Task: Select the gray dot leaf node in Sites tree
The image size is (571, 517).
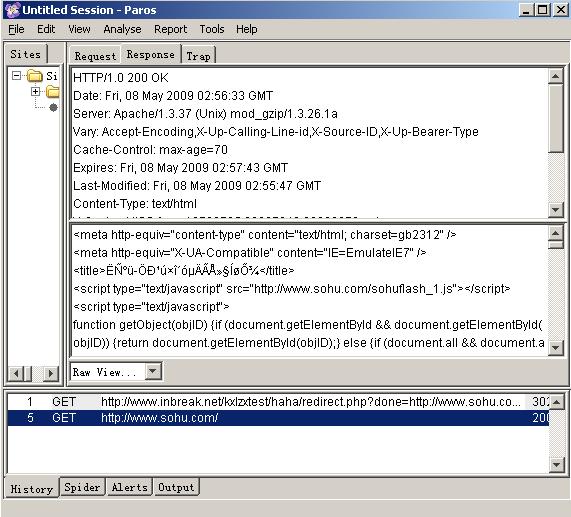Action: tap(53, 107)
